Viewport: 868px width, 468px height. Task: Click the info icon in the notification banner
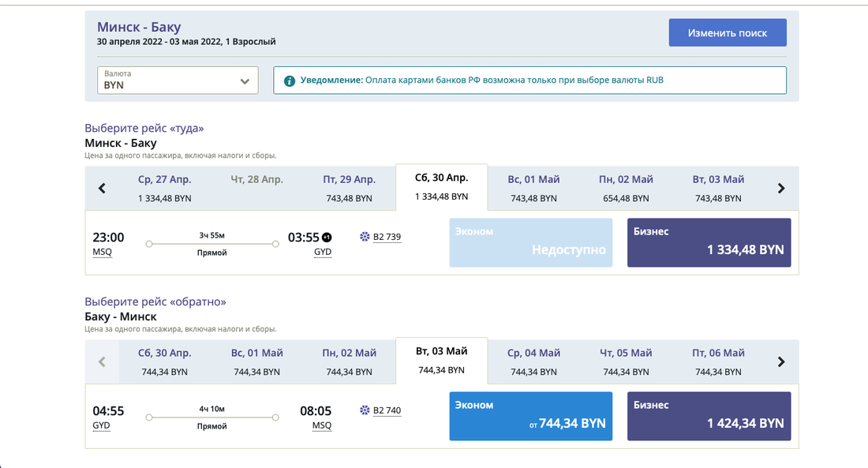(290, 80)
